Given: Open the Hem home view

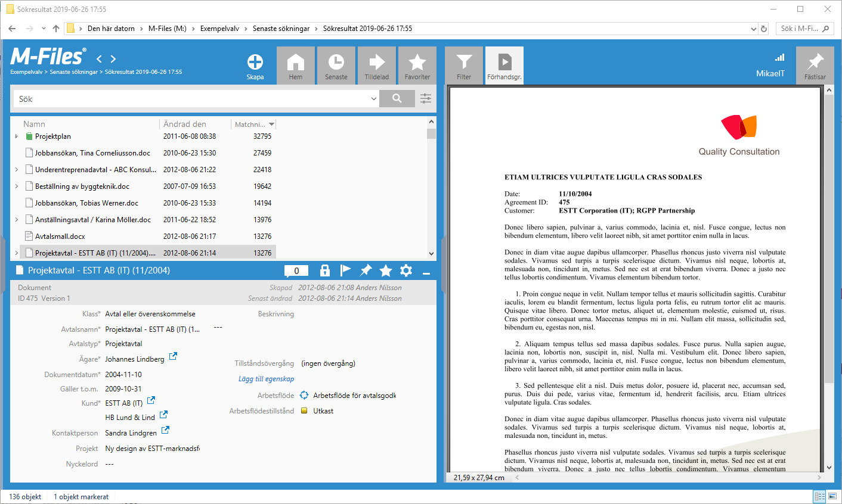Looking at the screenshot, I should pos(296,66).
